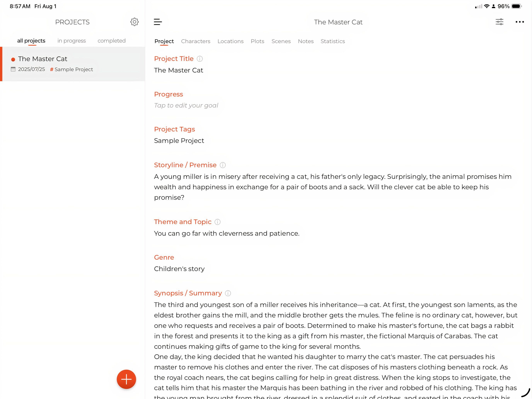The image size is (532, 399).
Task: Switch to the Project tab
Action: pos(164,41)
